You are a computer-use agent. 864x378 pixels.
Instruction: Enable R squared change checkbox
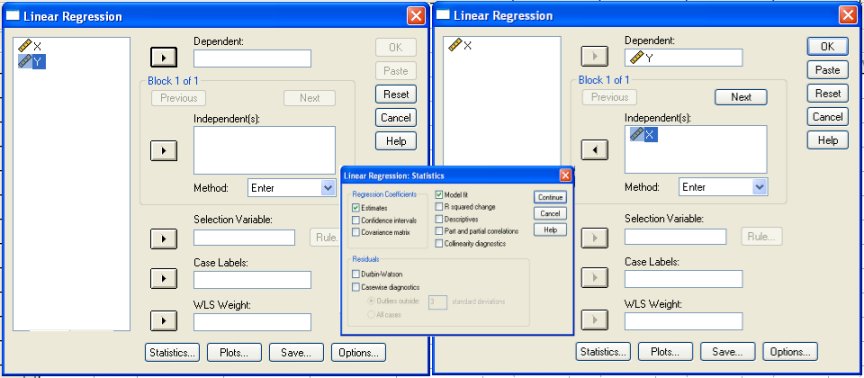point(439,207)
